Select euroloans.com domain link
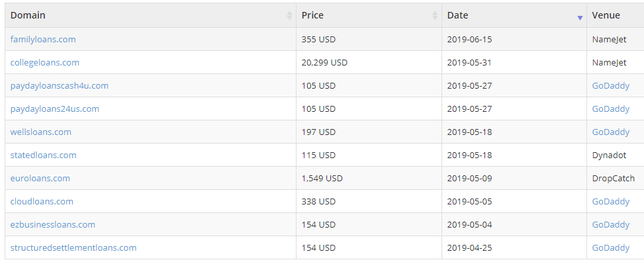This screenshot has width=644, height=262. [x=40, y=178]
